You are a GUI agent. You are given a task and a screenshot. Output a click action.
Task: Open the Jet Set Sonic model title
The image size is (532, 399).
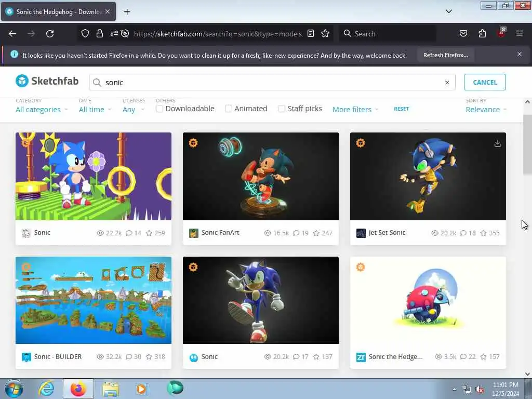click(x=387, y=233)
